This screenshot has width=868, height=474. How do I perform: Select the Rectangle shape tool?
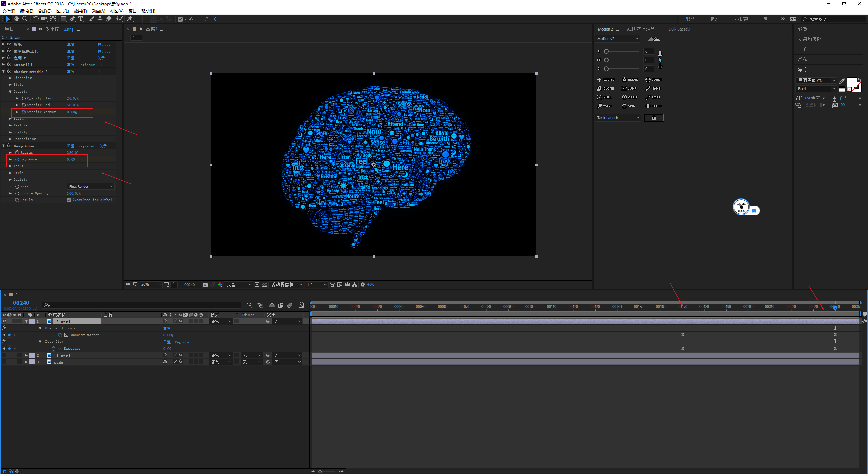tap(63, 19)
